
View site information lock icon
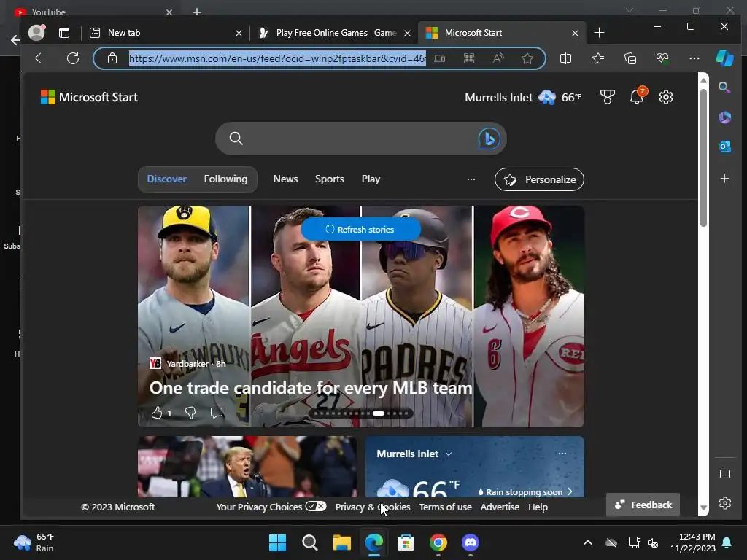tap(112, 58)
